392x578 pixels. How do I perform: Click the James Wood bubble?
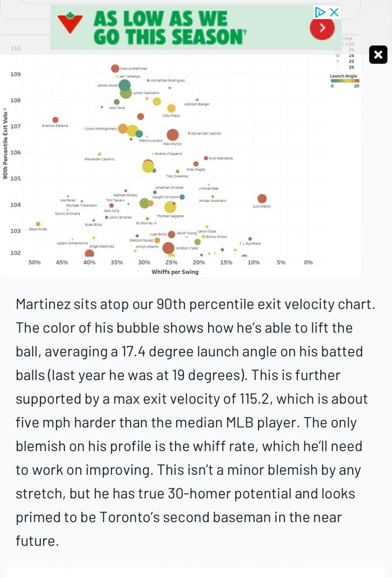(x=124, y=86)
